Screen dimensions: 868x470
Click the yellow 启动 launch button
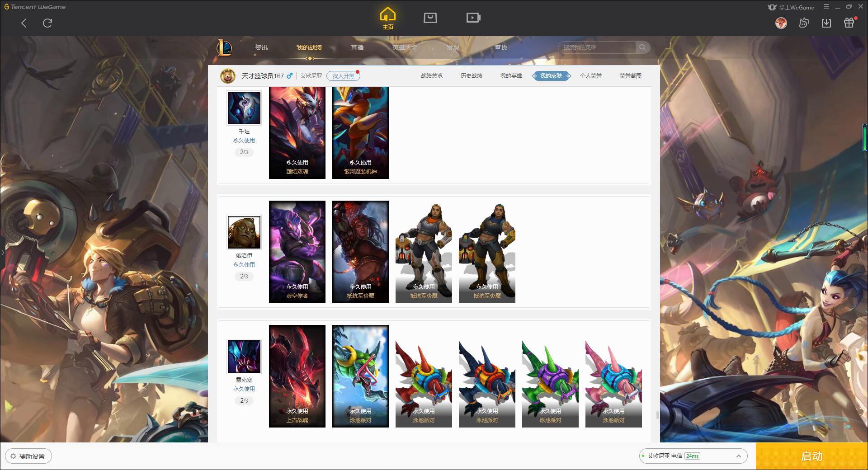point(811,456)
